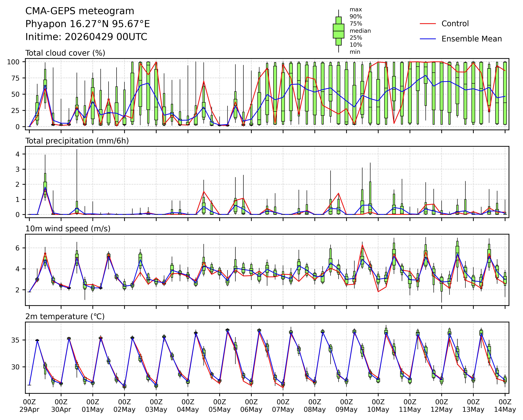Click the green box-whisker legend symbol
Screen dimensions: 523x420
point(338,31)
